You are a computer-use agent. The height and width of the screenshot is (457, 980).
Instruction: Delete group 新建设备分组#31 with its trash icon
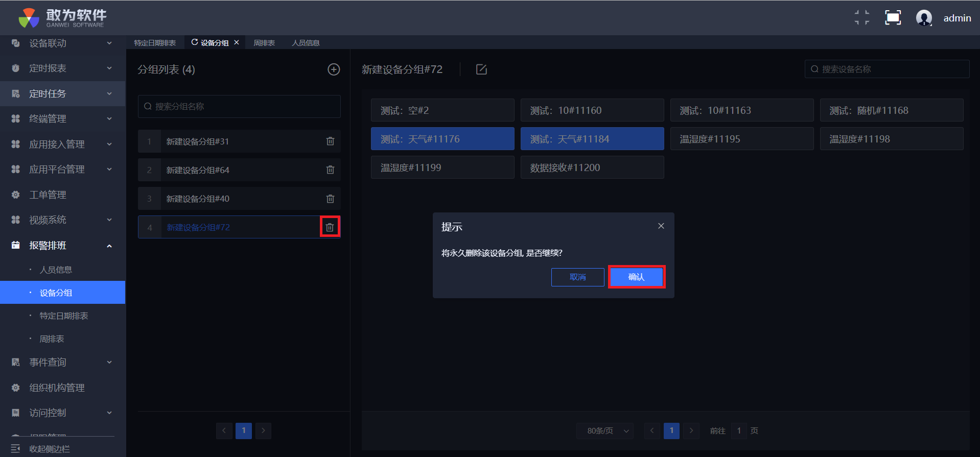331,141
